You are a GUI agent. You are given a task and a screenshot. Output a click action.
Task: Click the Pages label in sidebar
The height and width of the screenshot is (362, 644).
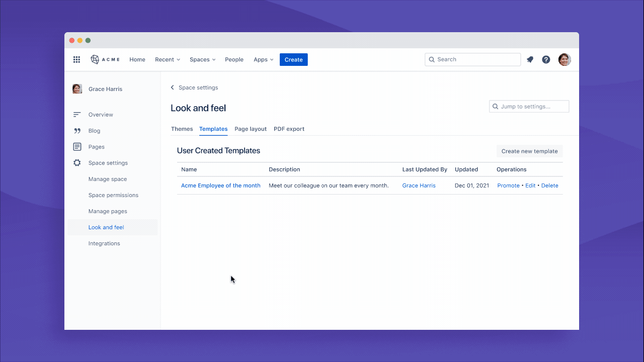(97, 147)
